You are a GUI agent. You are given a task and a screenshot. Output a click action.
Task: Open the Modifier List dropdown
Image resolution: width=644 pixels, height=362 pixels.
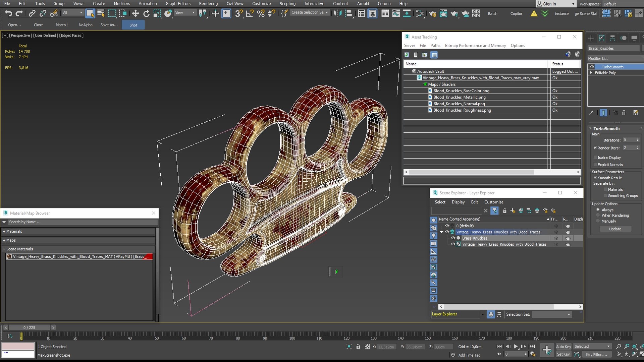(x=615, y=59)
